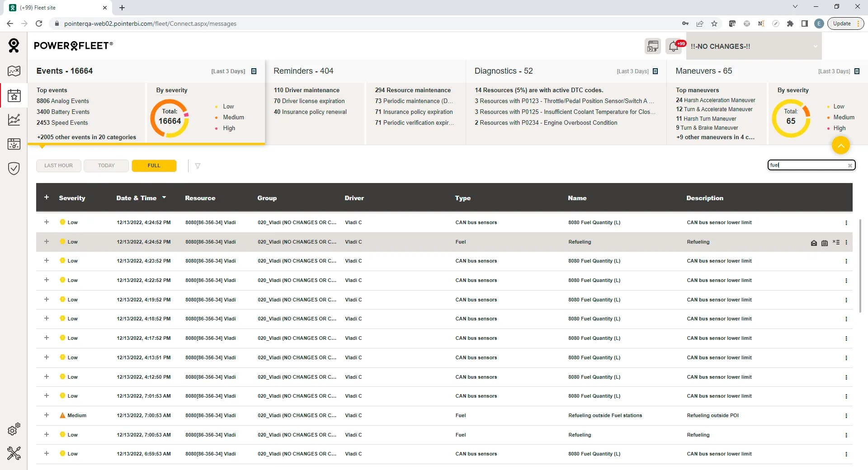The image size is (868, 470).
Task: Expand the first event row at 4:24:52 PM
Action: point(47,222)
